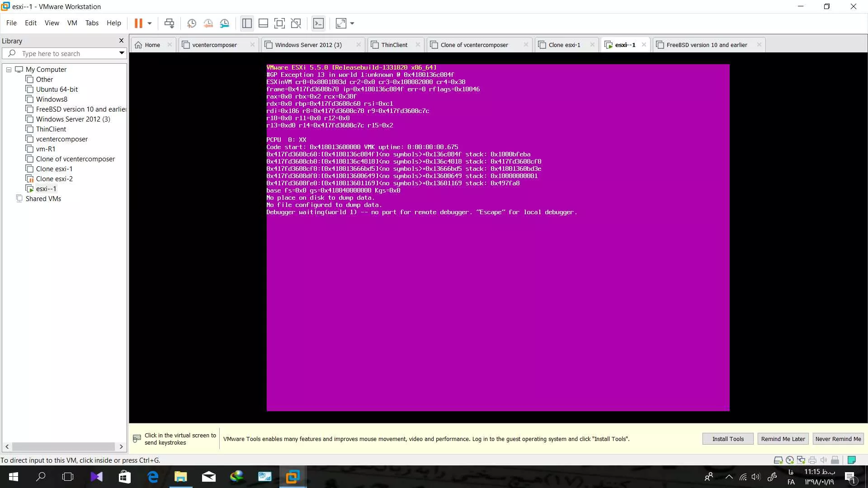This screenshot has height=488, width=868.
Task: Select vm-R1 in library tree
Action: tap(46, 149)
